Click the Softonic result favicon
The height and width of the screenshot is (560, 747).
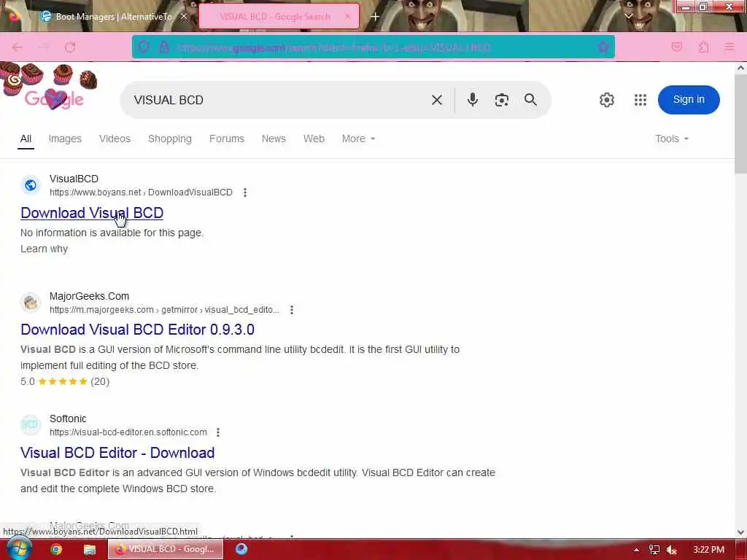coord(31,425)
